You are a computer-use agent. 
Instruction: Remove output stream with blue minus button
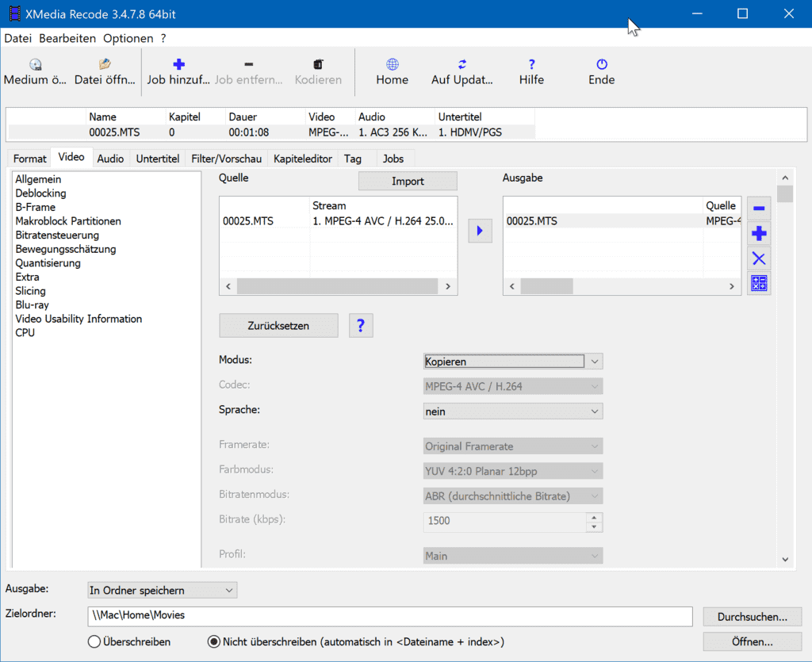(x=759, y=209)
